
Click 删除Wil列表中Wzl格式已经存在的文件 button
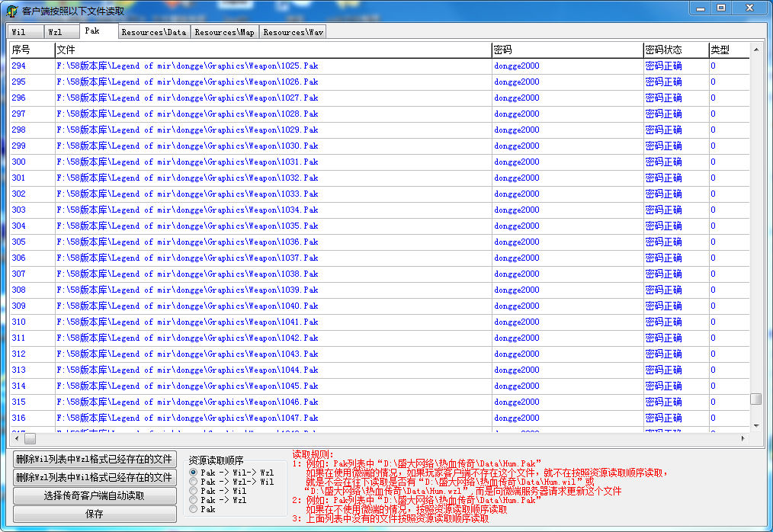coord(95,459)
